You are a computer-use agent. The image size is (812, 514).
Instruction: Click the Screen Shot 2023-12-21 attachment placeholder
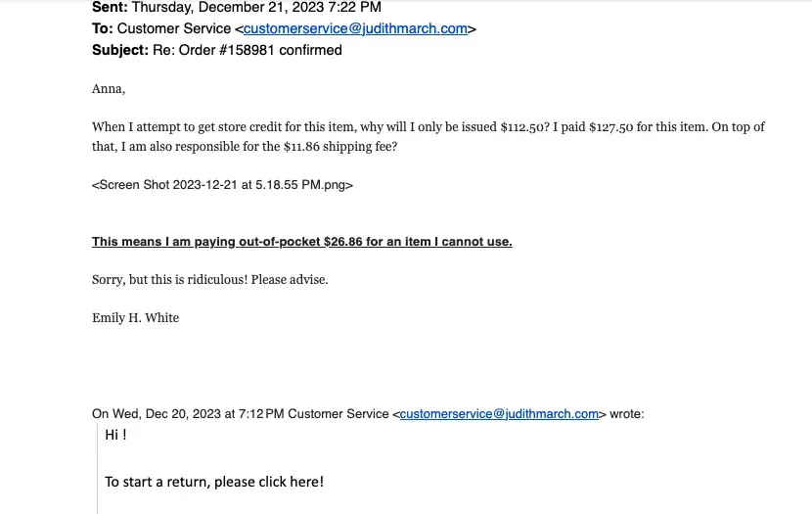222,184
